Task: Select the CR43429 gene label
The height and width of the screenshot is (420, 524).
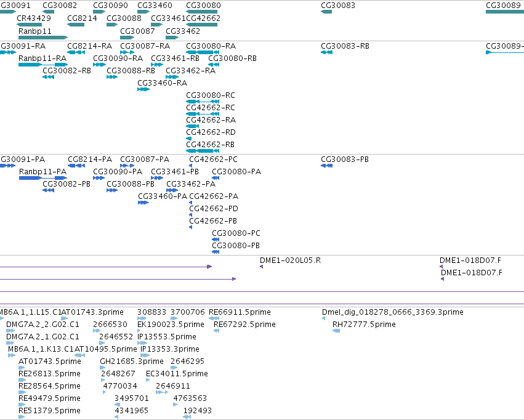Action: pyautogui.click(x=34, y=18)
